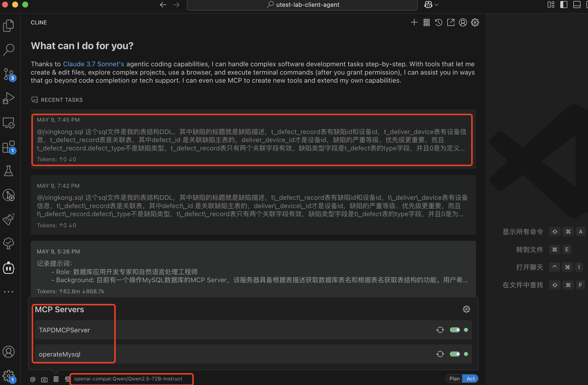
Task: Open Copilot dropdown chevron in title bar
Action: point(437,5)
